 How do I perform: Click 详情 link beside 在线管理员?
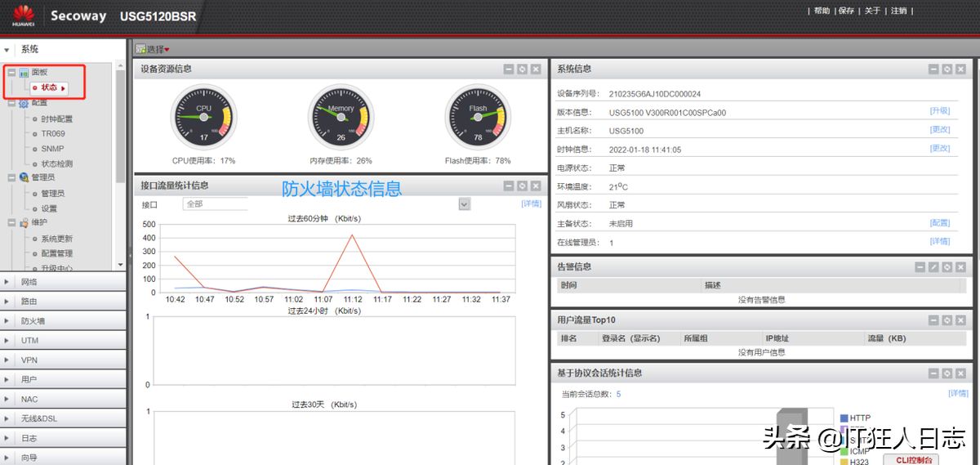(x=940, y=242)
